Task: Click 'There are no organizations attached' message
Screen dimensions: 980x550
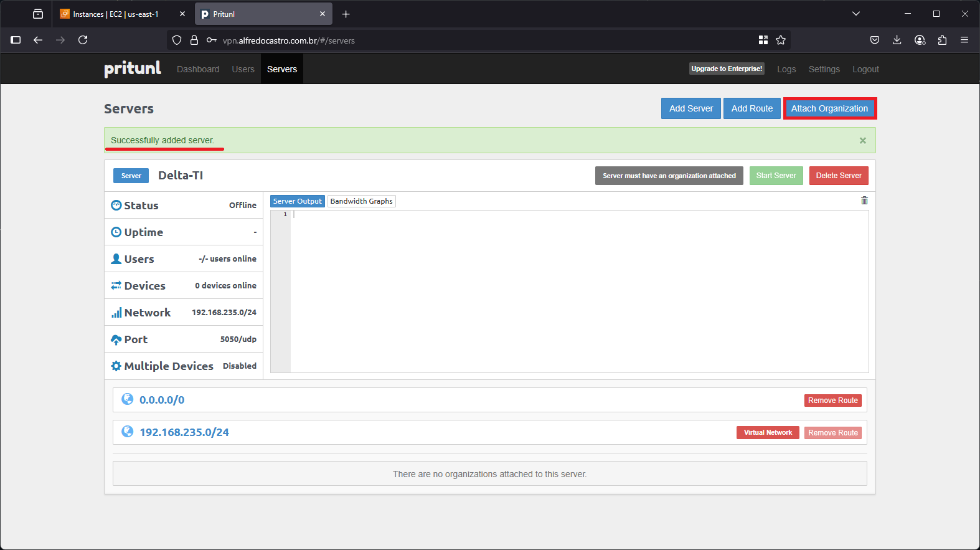Action: coord(490,474)
